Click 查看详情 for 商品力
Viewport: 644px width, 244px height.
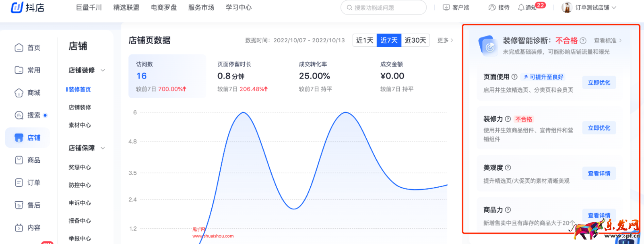(x=599, y=215)
